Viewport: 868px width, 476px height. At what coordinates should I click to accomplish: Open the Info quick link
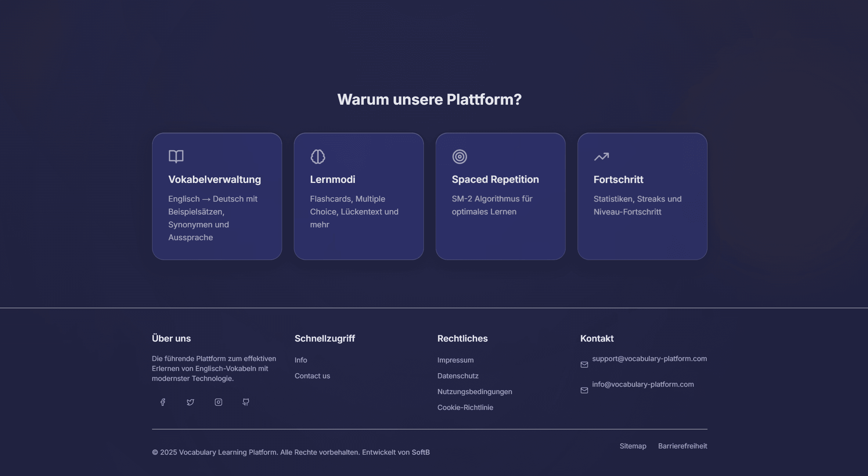point(300,360)
